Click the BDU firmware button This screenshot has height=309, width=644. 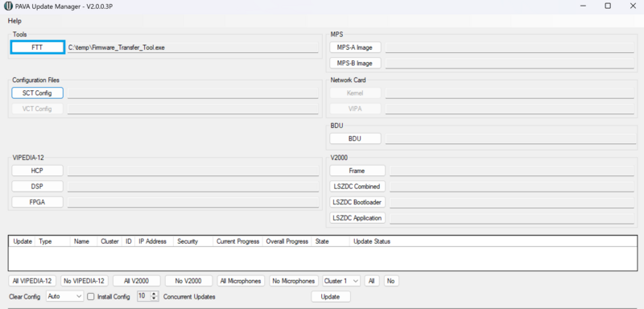[x=355, y=138]
